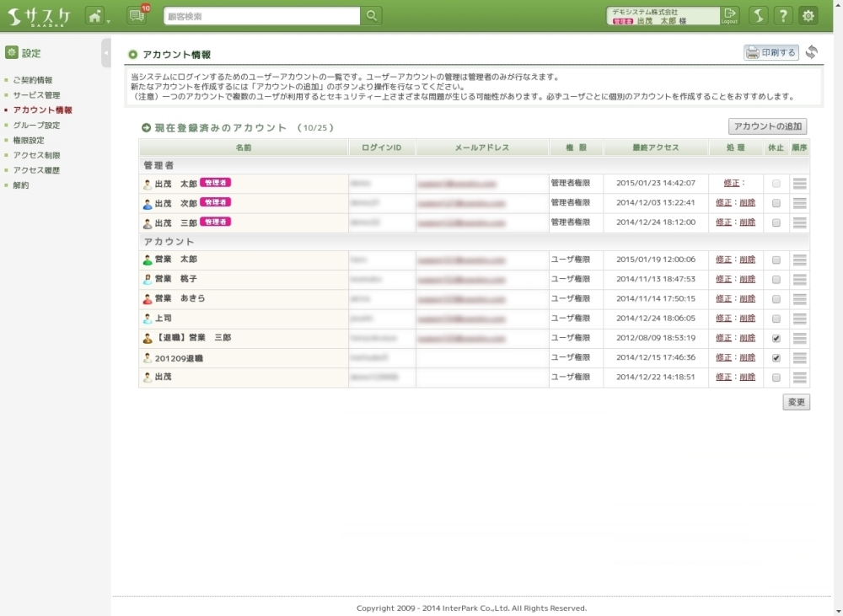Click the Sasuke S logo icon near help
This screenshot has width=843, height=616.
tap(759, 16)
